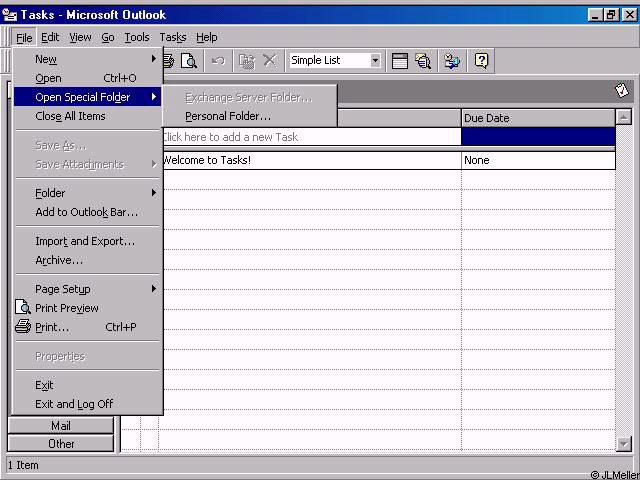The height and width of the screenshot is (480, 640).
Task: Click the Tasks clipboard icon in folder banner
Action: click(x=622, y=91)
